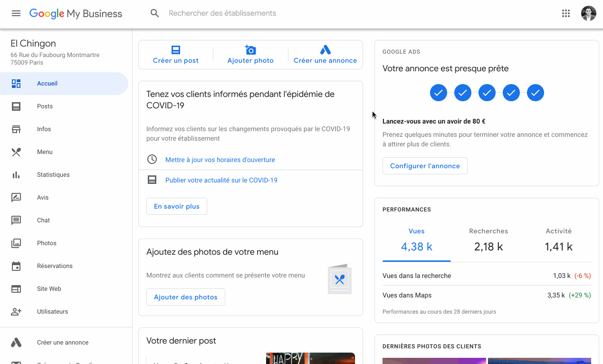Open Posts in the sidebar
Viewport: 603px width, 364px height.
[64, 106]
